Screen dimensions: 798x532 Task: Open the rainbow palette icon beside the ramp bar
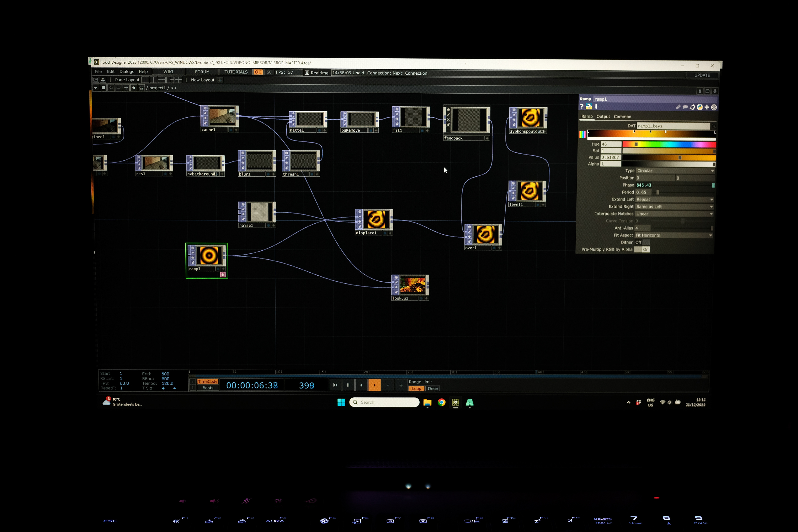pyautogui.click(x=582, y=135)
